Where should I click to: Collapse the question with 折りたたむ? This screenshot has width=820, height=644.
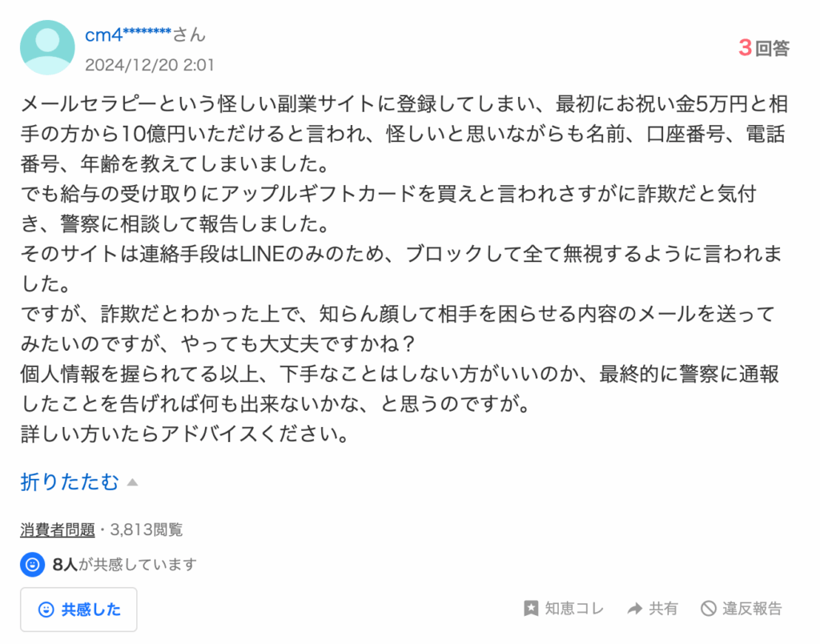(70, 481)
